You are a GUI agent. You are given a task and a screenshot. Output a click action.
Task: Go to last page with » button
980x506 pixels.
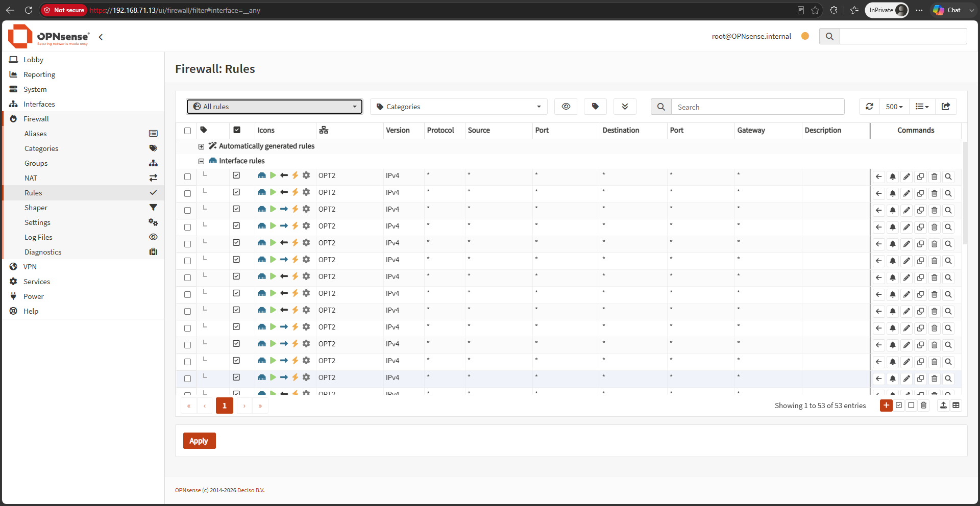tap(260, 406)
